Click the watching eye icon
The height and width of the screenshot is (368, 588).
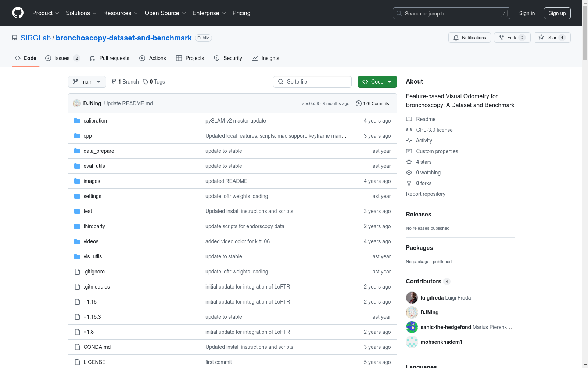(409, 173)
